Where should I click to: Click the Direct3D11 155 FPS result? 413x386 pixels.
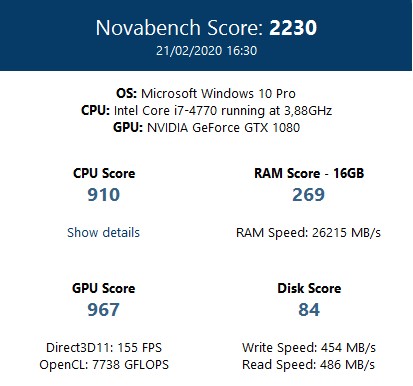[104, 347]
